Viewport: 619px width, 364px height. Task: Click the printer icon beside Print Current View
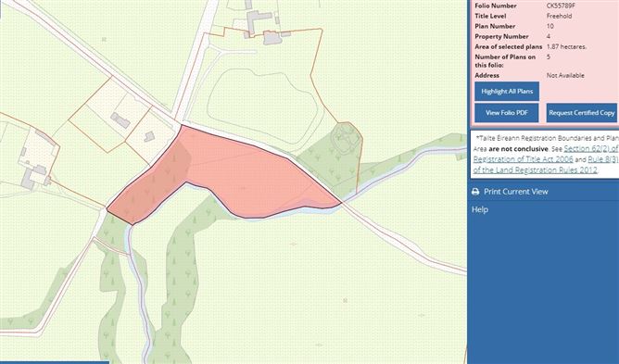point(475,192)
